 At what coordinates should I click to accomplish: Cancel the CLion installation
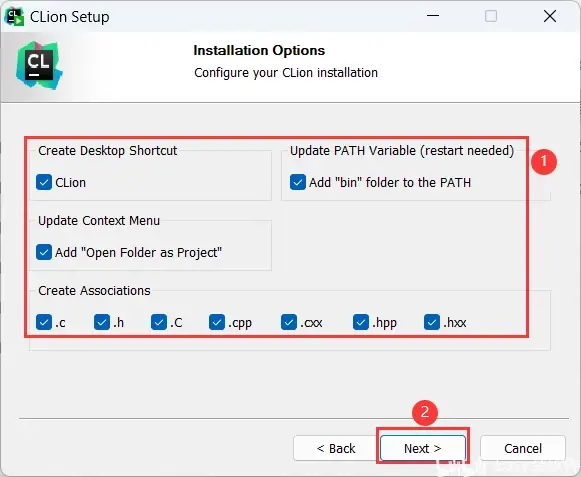523,448
